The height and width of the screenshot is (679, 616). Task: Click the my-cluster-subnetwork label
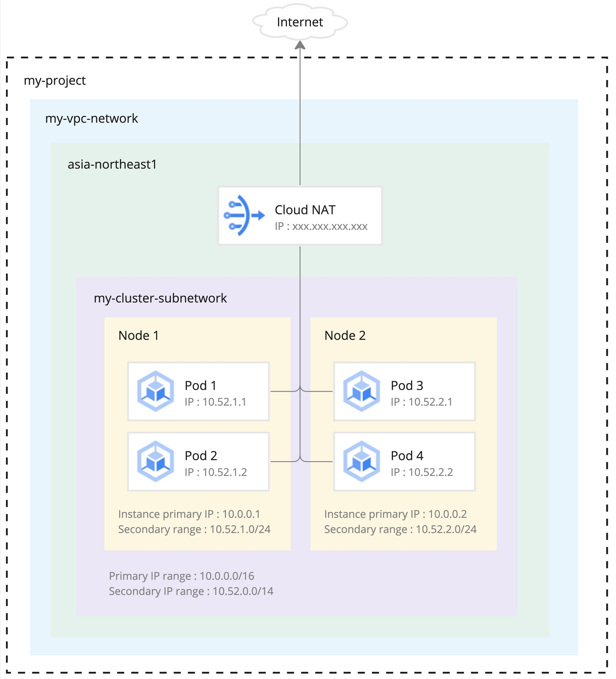[x=160, y=298]
